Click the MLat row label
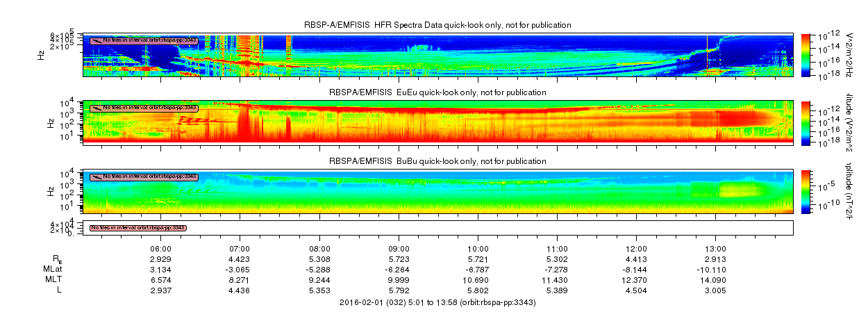Screen dimensions: 868x312 point(53,268)
